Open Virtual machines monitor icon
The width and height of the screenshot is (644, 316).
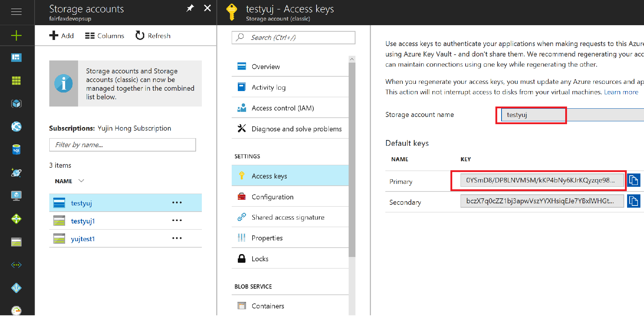[16, 195]
